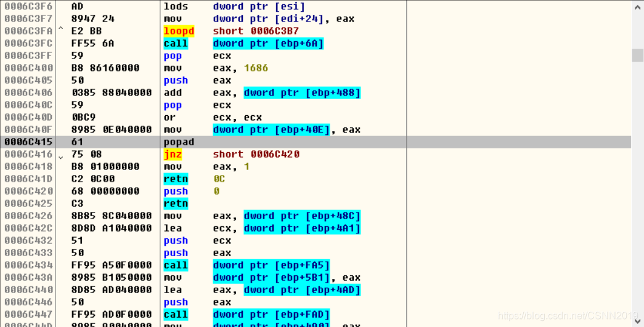Click call dword ptr [ebp+6A] operand

point(268,44)
